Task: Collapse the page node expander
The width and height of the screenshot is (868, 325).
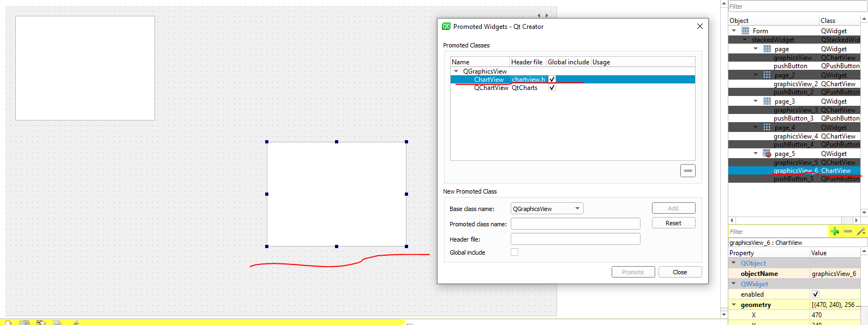Action: tap(756, 49)
